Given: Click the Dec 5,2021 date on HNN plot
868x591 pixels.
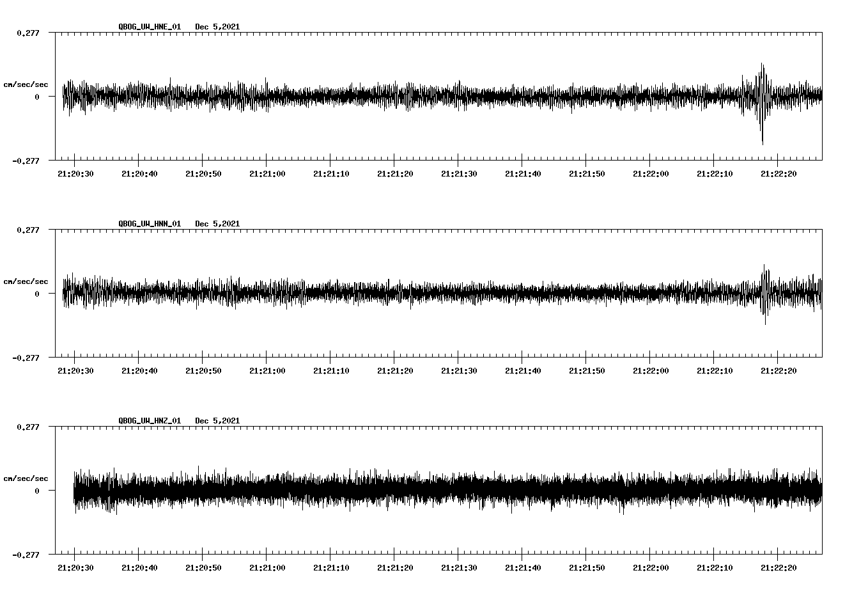Looking at the screenshot, I should click(217, 224).
